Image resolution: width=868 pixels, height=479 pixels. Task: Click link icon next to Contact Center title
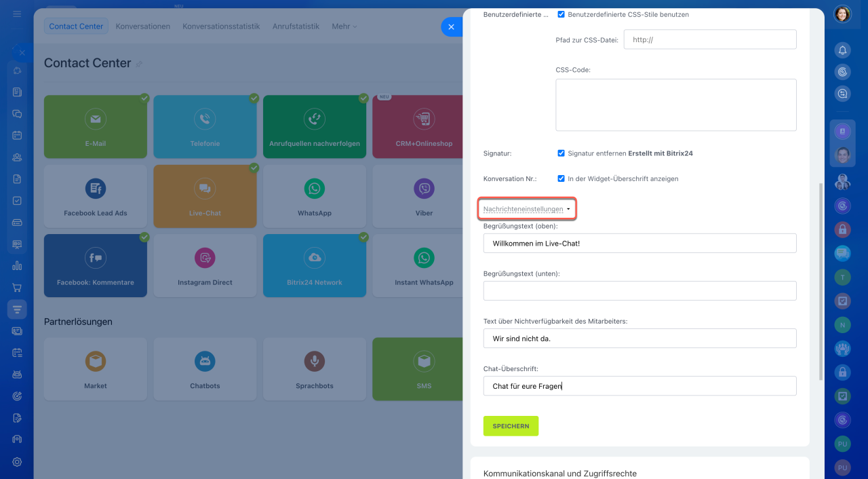click(139, 64)
